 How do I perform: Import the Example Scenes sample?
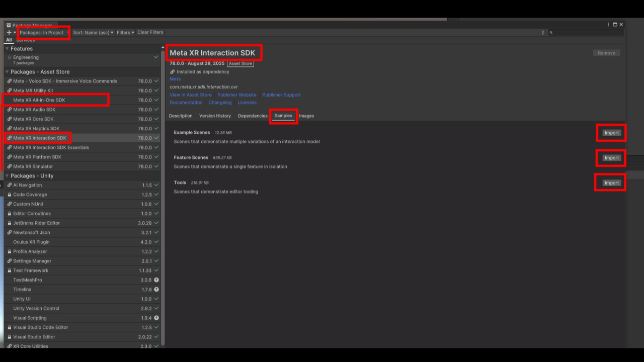click(x=612, y=133)
